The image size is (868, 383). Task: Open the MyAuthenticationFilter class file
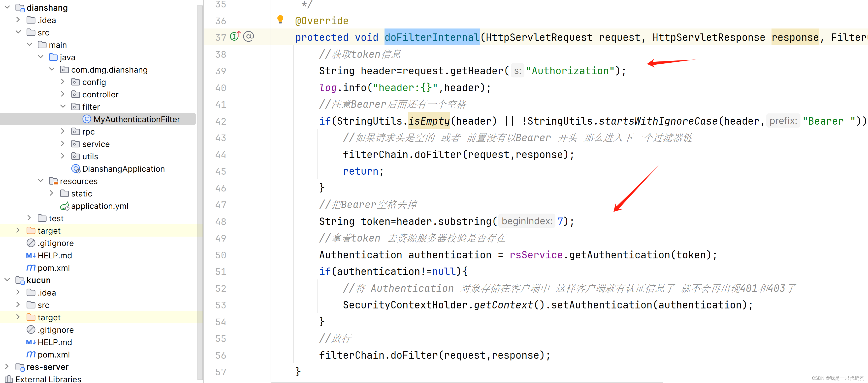coord(136,119)
